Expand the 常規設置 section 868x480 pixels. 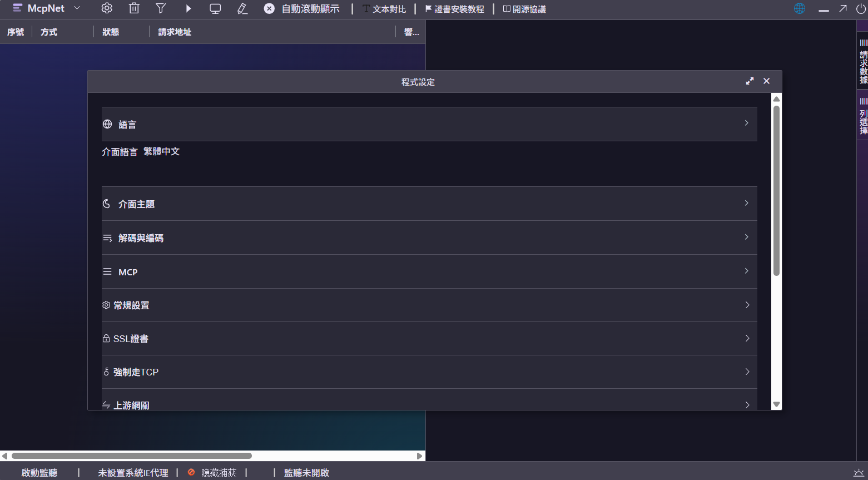[429, 305]
